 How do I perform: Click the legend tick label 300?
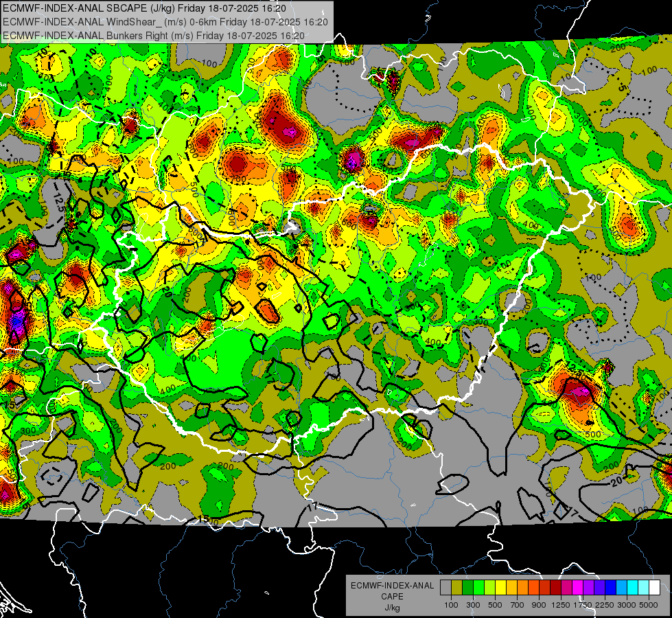(473, 605)
